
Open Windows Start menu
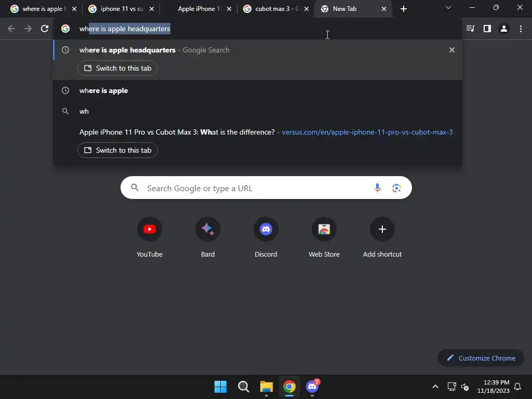coord(220,387)
